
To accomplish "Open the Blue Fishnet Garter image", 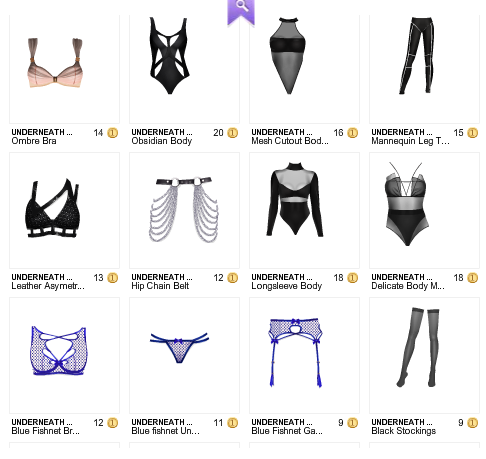I will click(305, 355).
